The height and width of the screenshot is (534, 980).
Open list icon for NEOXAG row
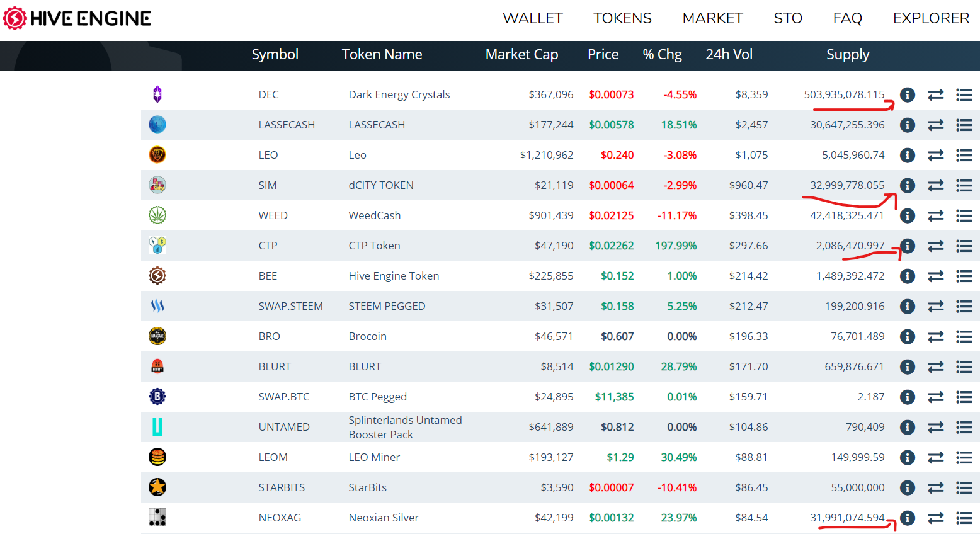coord(964,518)
